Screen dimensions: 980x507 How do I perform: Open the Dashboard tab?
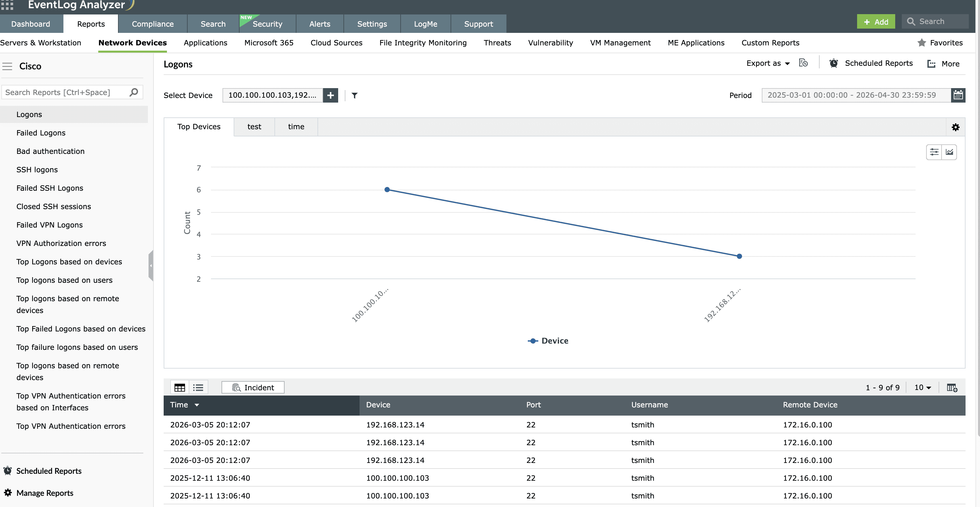click(x=31, y=24)
